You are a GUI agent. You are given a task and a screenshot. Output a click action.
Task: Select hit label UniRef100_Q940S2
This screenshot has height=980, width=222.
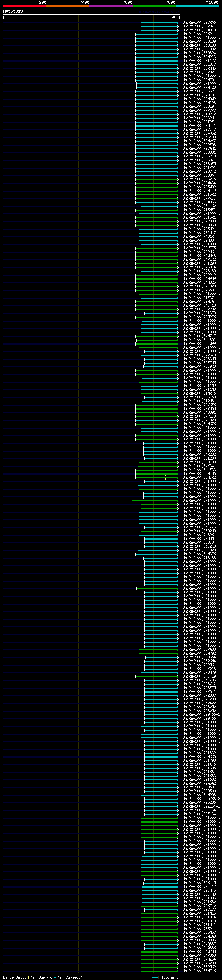point(199,133)
